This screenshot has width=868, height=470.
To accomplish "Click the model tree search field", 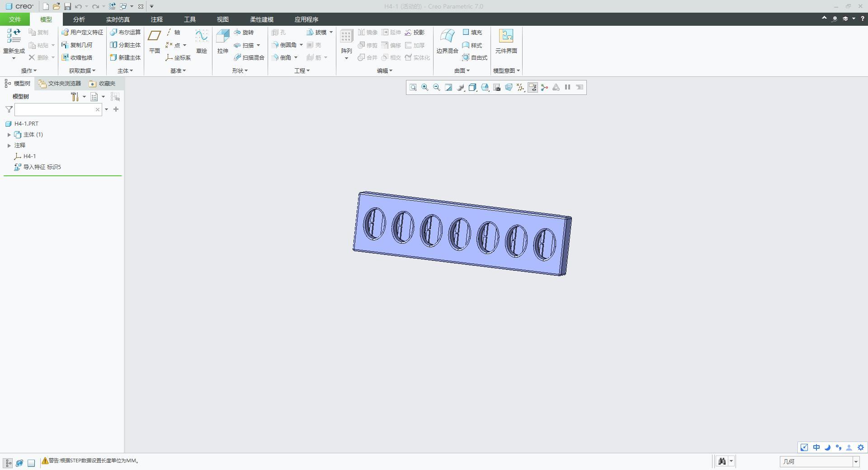I will pos(54,109).
